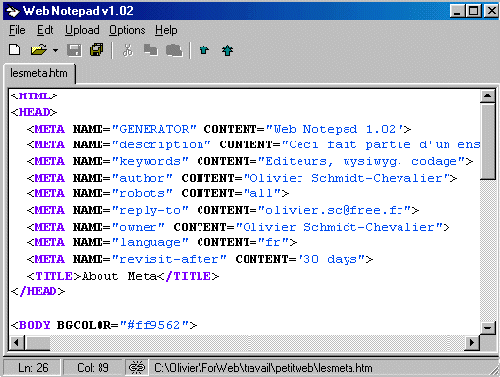Click the "reply-to" meta name value

pos(150,210)
